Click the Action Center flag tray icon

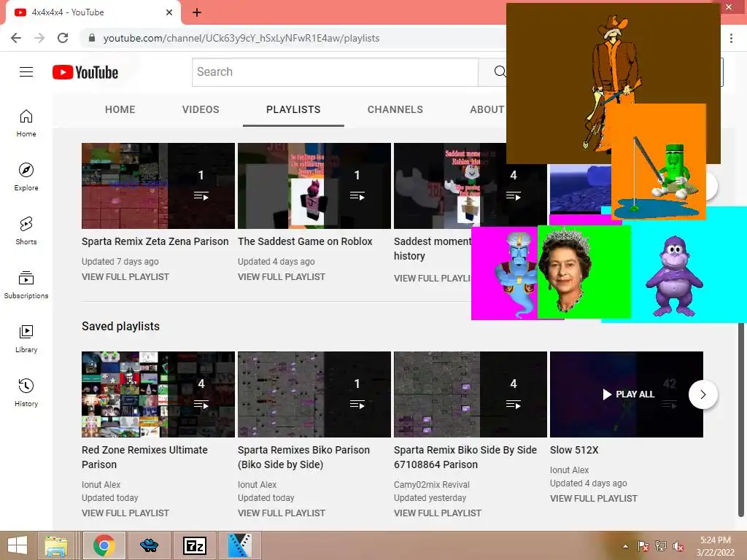click(x=643, y=546)
